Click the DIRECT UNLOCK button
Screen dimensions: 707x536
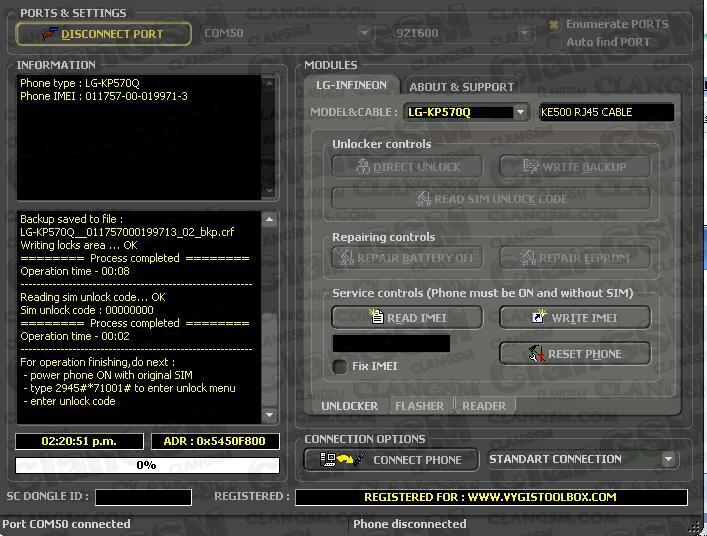[407, 167]
